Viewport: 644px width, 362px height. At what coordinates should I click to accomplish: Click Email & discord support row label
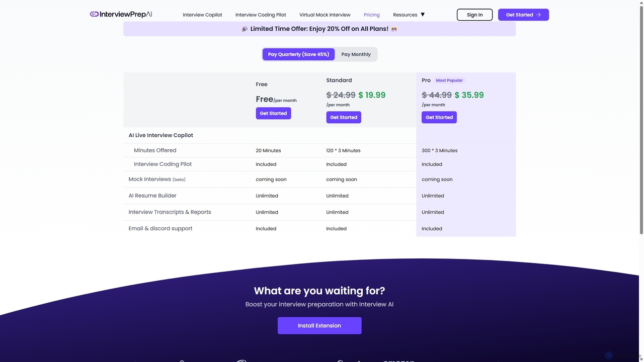pyautogui.click(x=160, y=228)
